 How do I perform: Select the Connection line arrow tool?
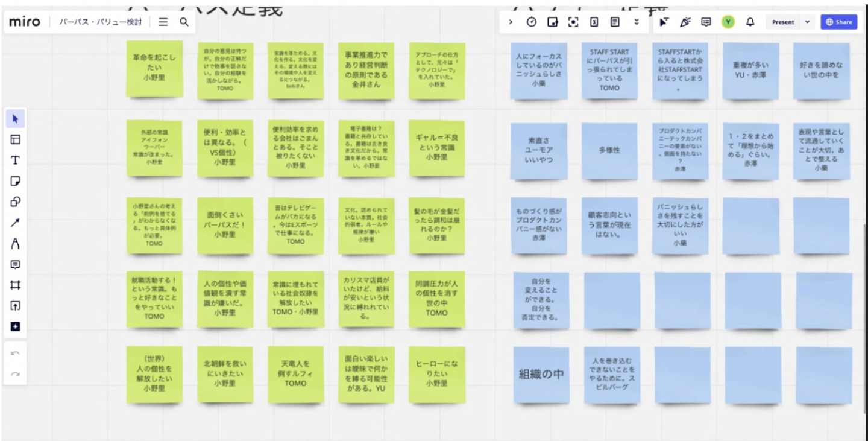[15, 223]
